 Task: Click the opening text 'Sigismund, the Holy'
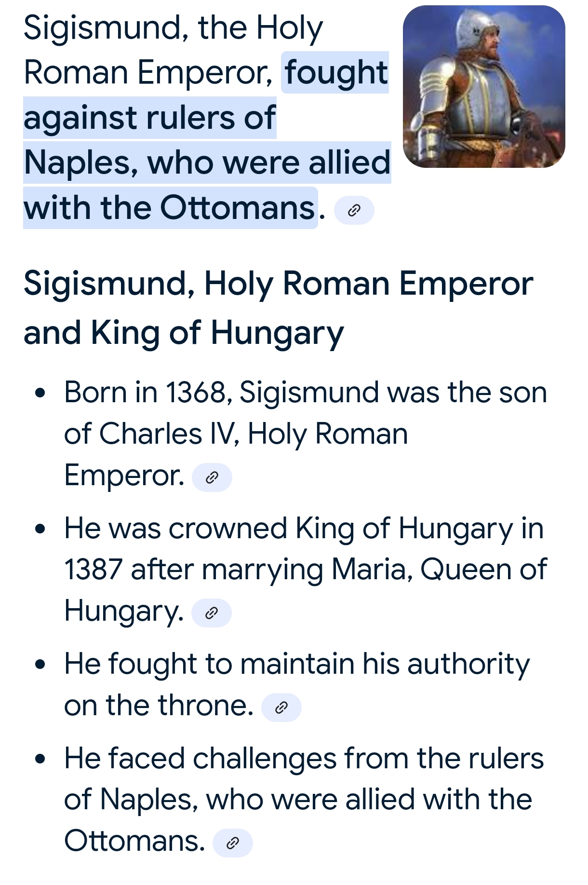(x=173, y=28)
